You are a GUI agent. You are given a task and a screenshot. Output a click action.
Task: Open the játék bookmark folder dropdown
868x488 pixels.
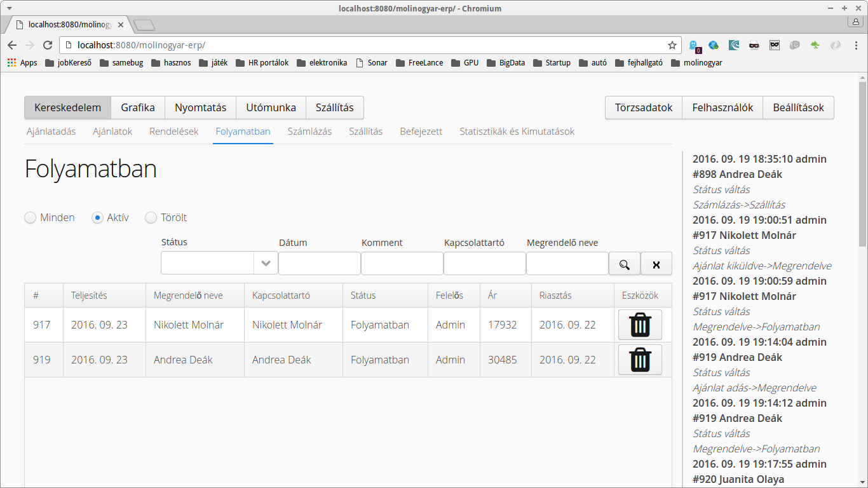pos(213,63)
